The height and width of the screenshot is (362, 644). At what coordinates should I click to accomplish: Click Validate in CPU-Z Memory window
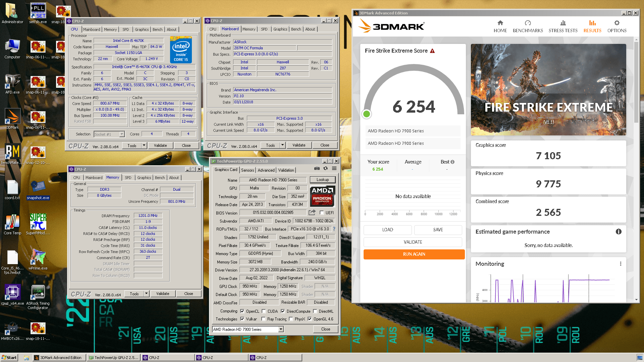tap(163, 294)
